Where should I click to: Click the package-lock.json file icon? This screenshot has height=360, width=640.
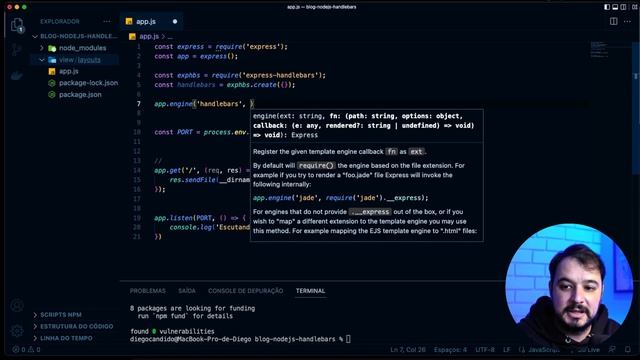[x=52, y=83]
